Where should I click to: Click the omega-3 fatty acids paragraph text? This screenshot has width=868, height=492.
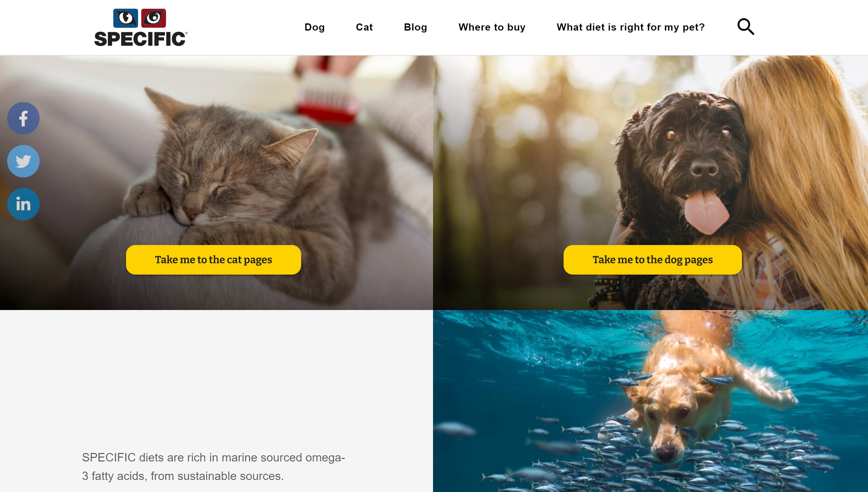click(213, 466)
